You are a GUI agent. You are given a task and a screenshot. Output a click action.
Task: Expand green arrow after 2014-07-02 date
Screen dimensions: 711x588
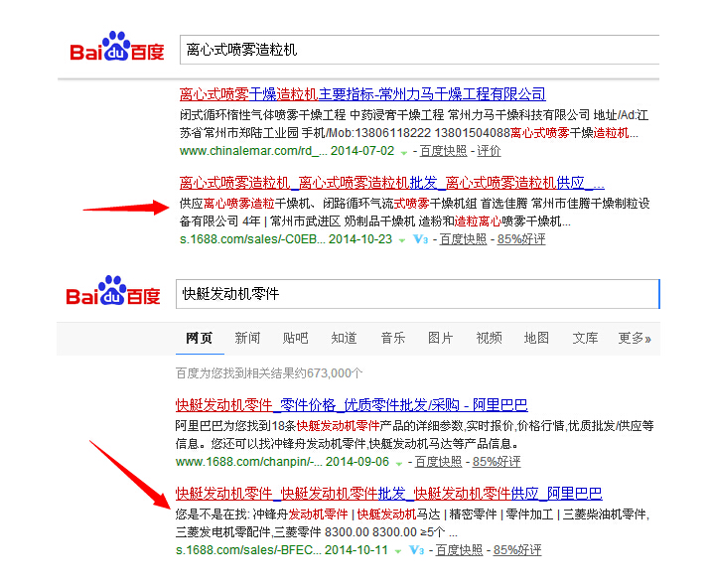403,153
